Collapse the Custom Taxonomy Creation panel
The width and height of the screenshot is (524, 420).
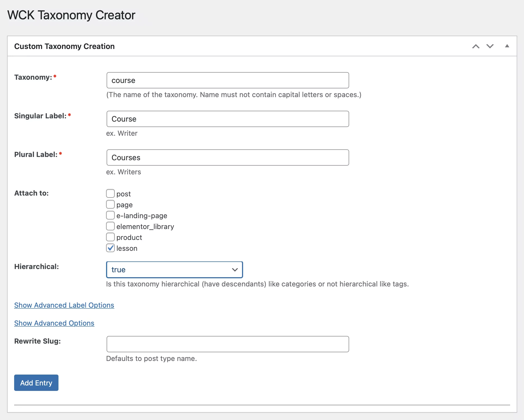507,46
